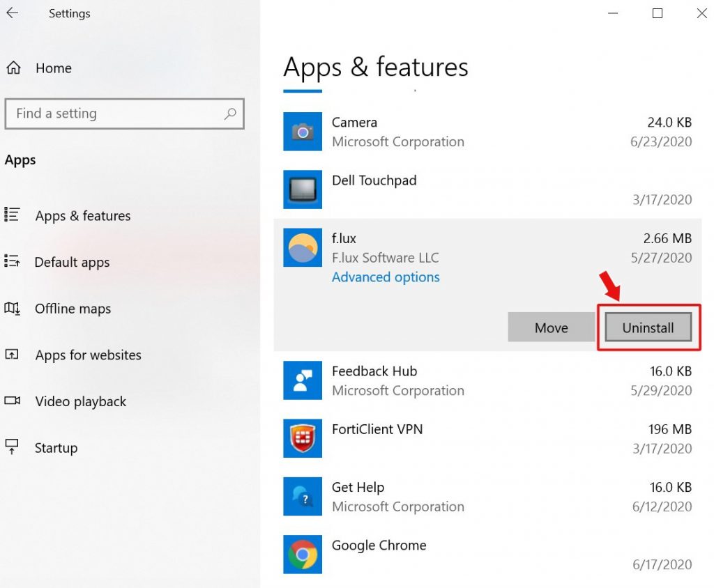The width and height of the screenshot is (714, 588).
Task: Select the Camera app name
Action: point(354,123)
